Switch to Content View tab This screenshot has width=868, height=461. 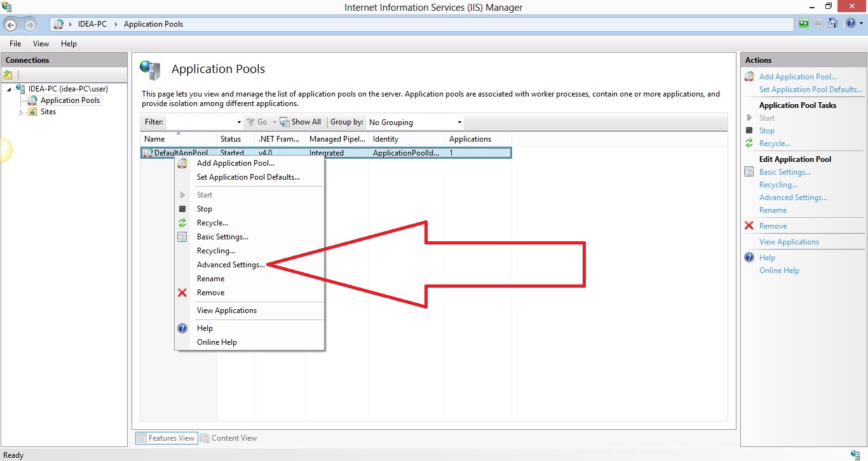point(229,438)
